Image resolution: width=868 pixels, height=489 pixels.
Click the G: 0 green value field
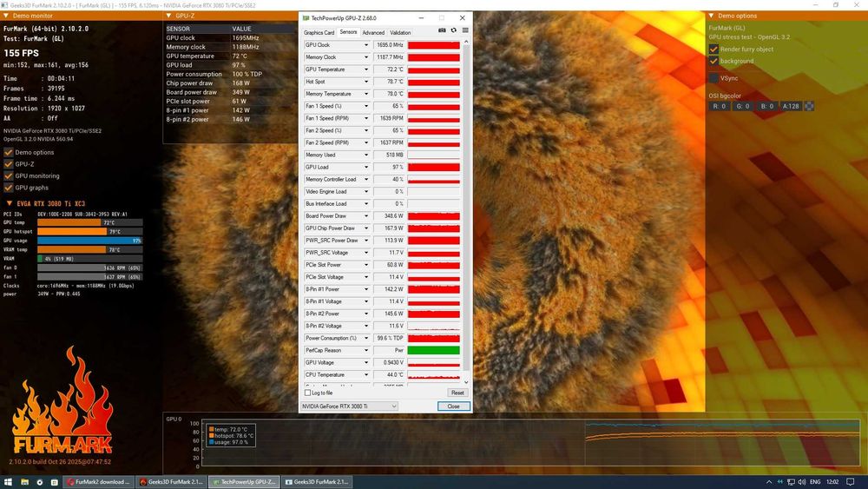(743, 106)
